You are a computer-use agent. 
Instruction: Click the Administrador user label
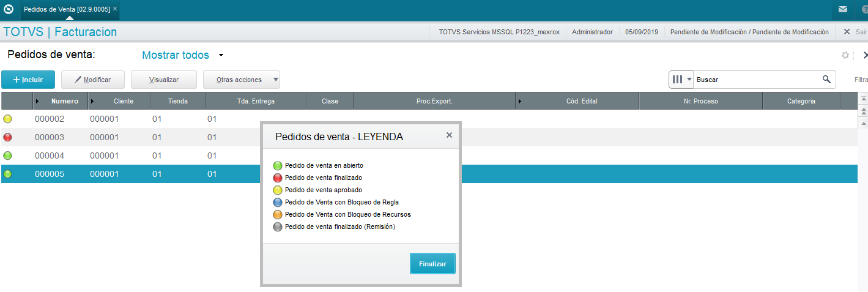pos(592,32)
